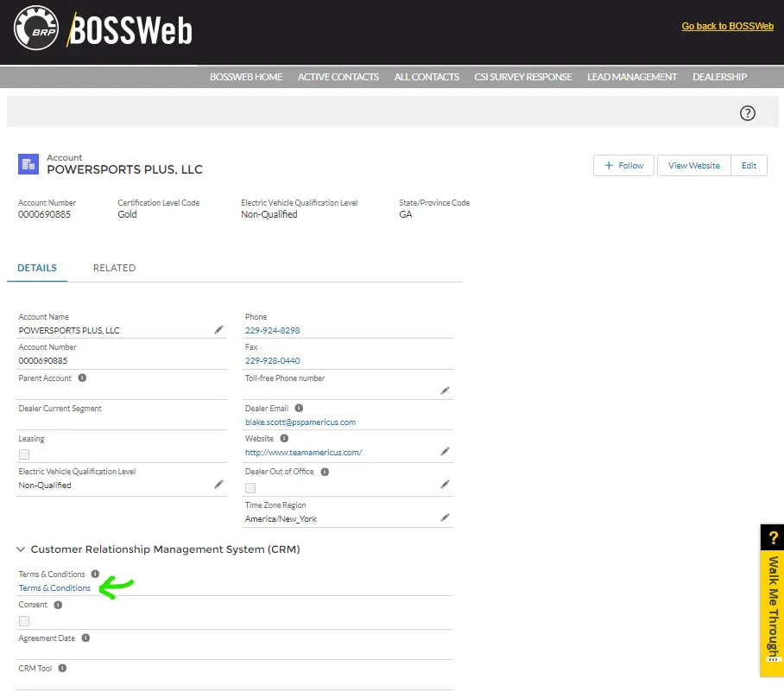Show Agreement Date info icon

(x=86, y=638)
